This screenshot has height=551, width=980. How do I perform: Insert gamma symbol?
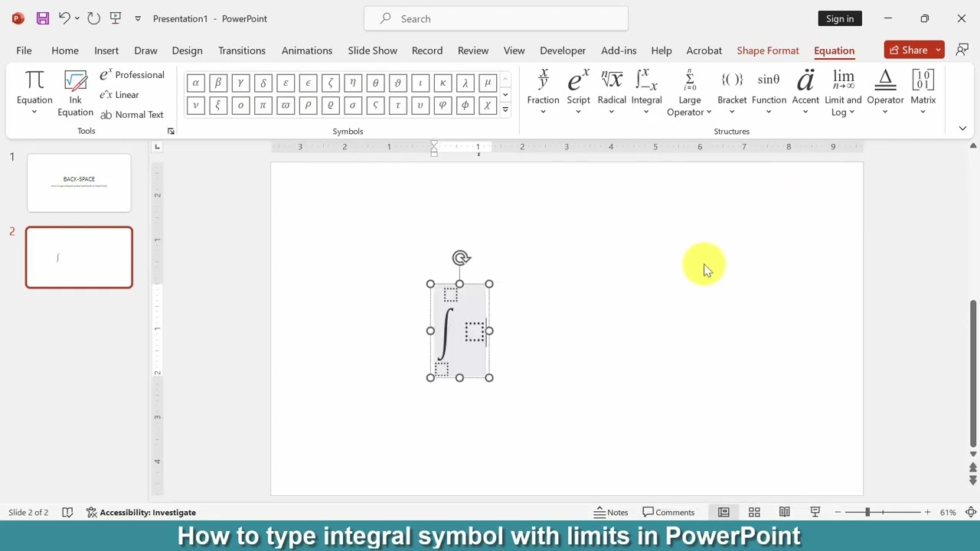240,83
